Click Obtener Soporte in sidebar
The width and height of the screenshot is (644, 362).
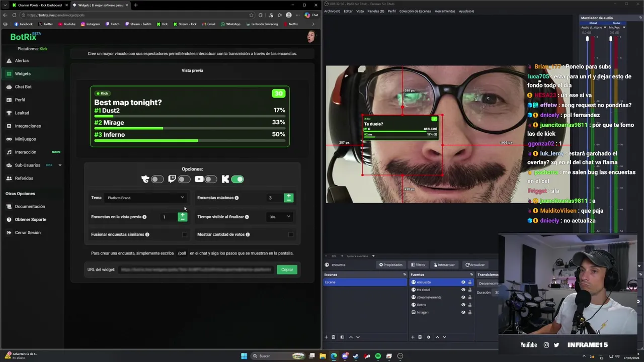pyautogui.click(x=30, y=219)
